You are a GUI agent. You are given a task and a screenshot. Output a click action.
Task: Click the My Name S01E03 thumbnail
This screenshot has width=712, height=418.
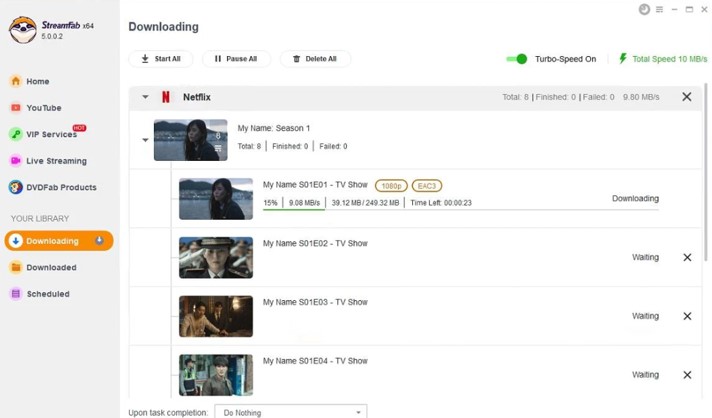point(216,316)
